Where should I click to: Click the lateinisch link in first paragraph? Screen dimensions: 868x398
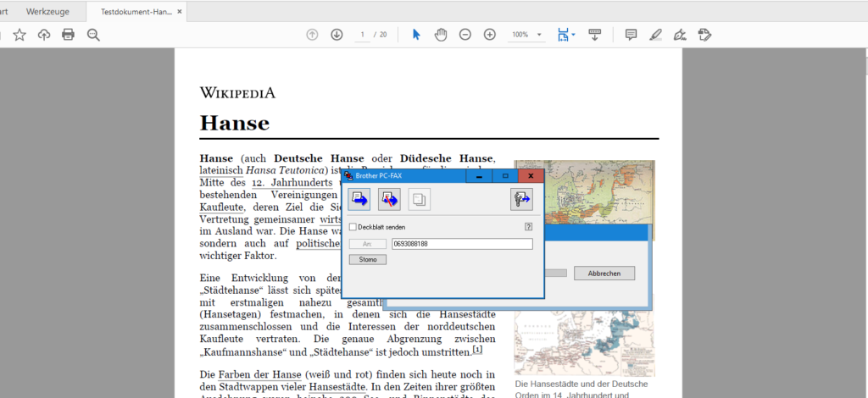coord(221,171)
